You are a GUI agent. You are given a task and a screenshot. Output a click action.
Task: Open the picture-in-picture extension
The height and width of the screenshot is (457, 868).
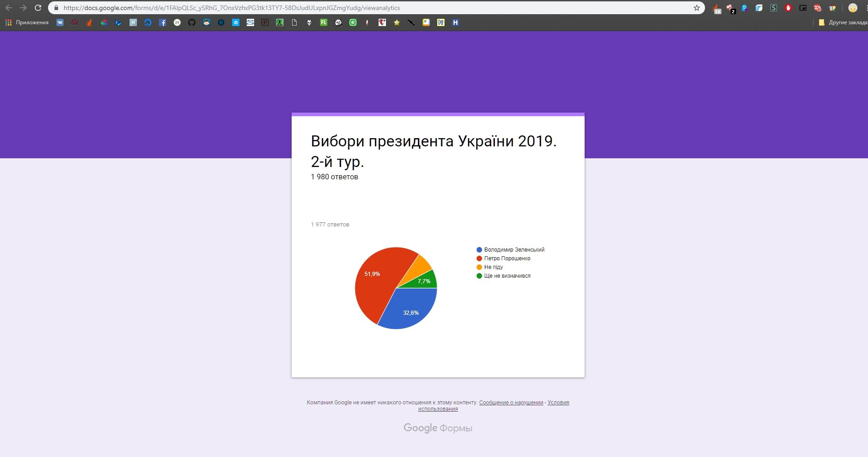click(x=803, y=8)
